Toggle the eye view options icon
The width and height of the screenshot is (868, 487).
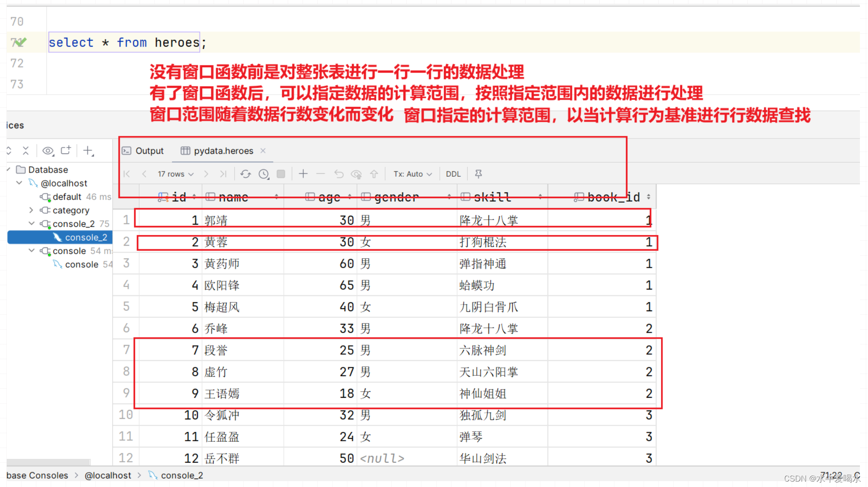pos(48,151)
